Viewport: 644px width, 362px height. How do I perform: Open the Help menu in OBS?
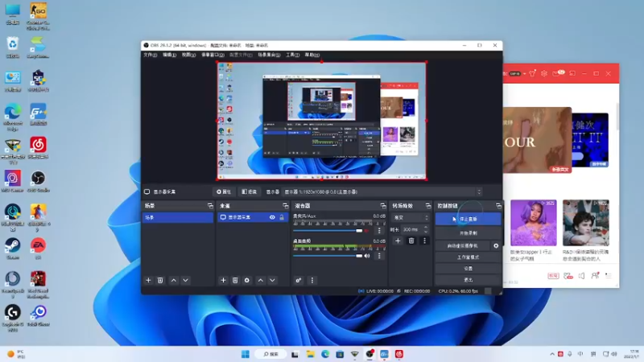click(312, 55)
